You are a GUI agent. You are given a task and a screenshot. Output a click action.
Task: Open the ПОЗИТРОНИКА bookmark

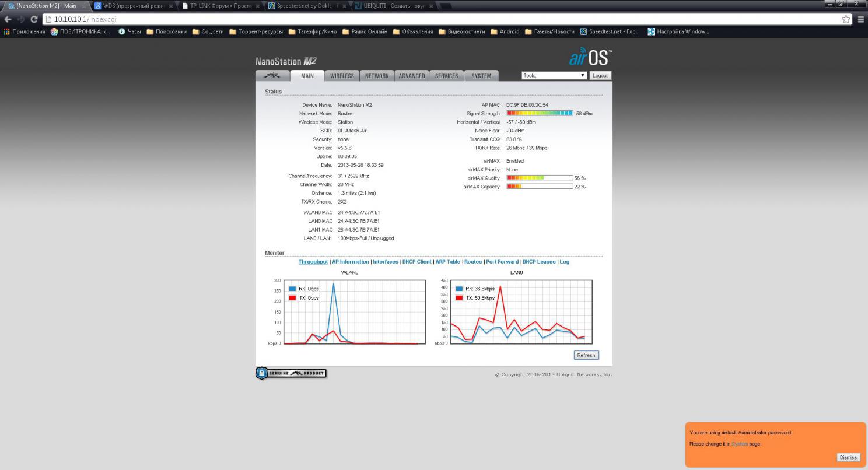[x=80, y=31]
